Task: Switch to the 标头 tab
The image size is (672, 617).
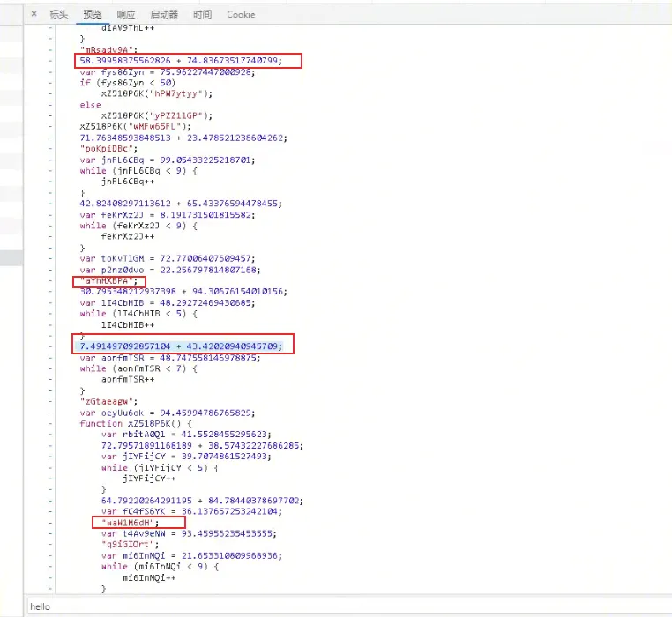Action: tap(58, 14)
